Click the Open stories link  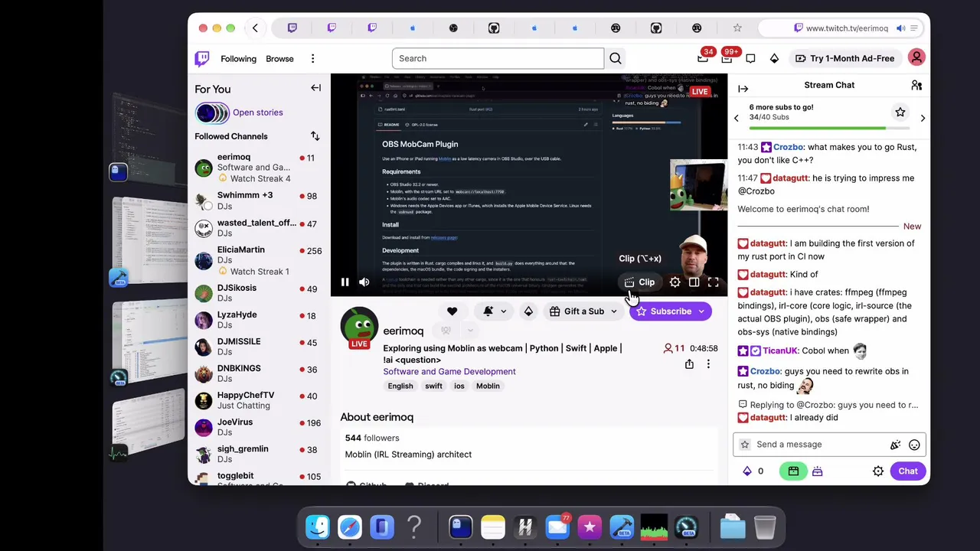pyautogui.click(x=257, y=112)
